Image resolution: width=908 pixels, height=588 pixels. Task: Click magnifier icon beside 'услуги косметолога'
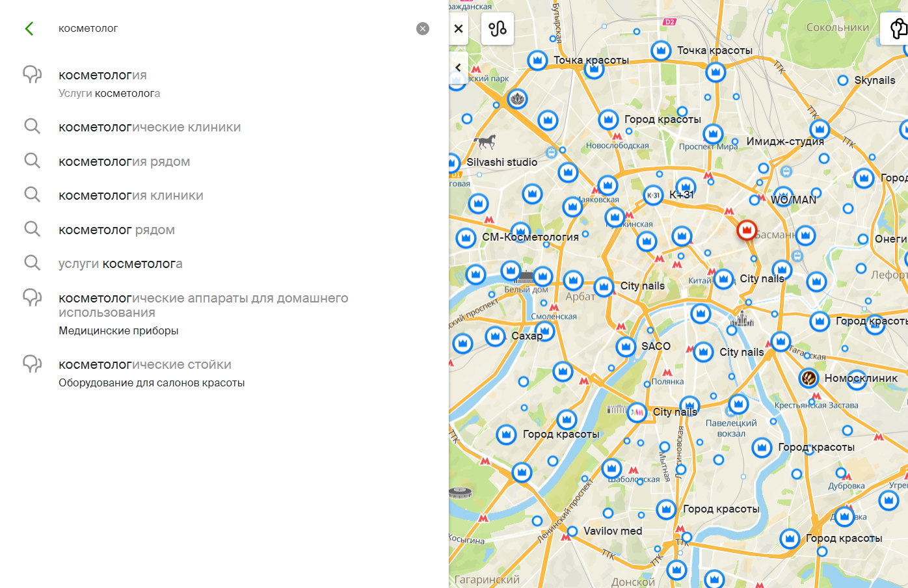(x=32, y=262)
